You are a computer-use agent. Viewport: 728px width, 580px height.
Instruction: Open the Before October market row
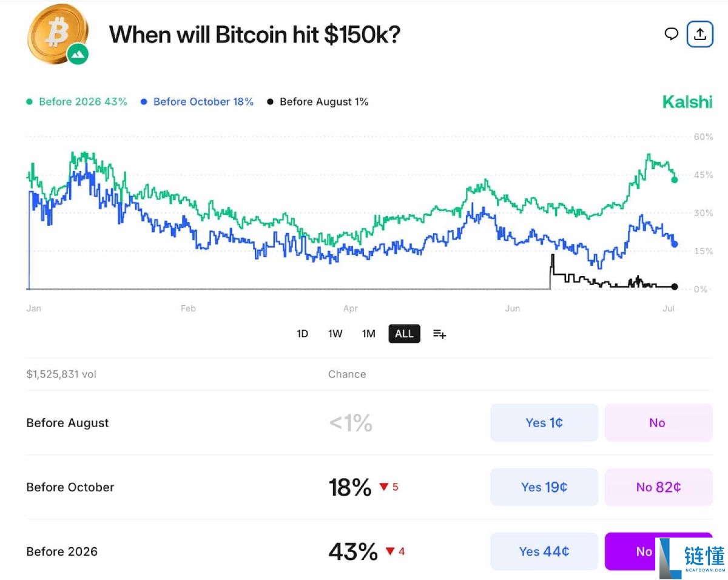[70, 487]
